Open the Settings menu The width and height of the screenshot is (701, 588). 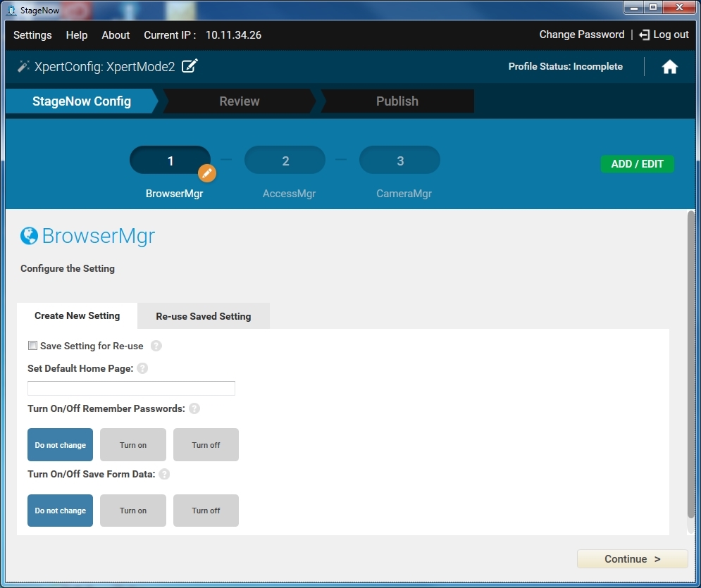point(32,35)
